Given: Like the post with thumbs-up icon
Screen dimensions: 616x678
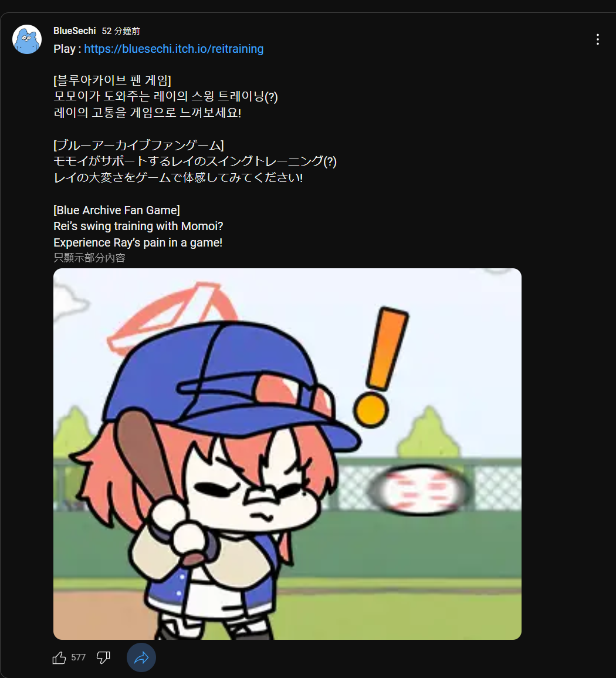Looking at the screenshot, I should coord(59,657).
